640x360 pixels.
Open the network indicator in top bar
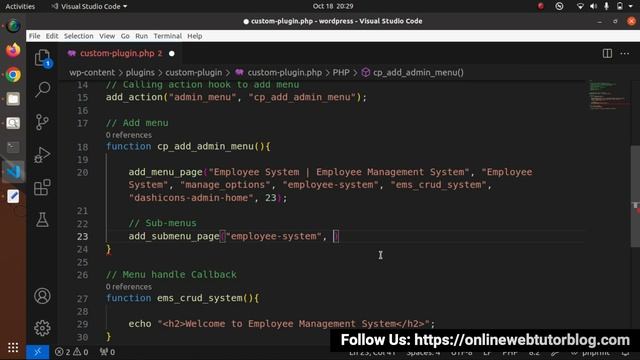pos(580,6)
